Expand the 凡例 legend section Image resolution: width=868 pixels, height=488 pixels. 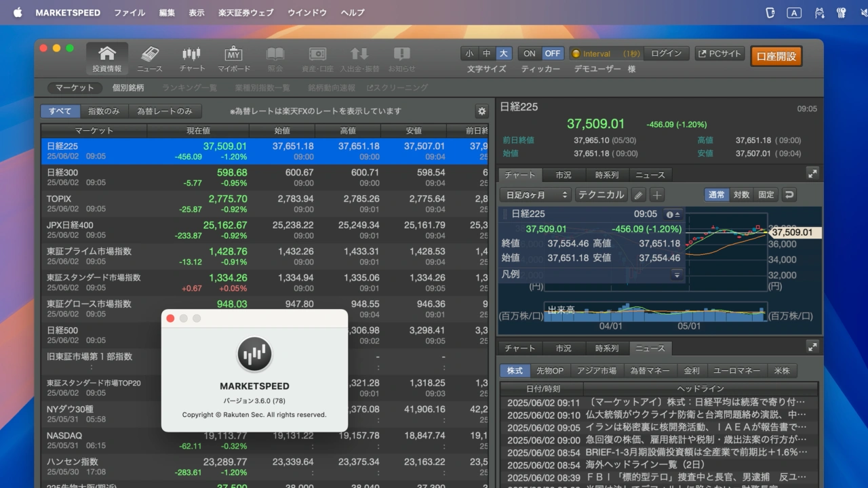click(x=677, y=274)
